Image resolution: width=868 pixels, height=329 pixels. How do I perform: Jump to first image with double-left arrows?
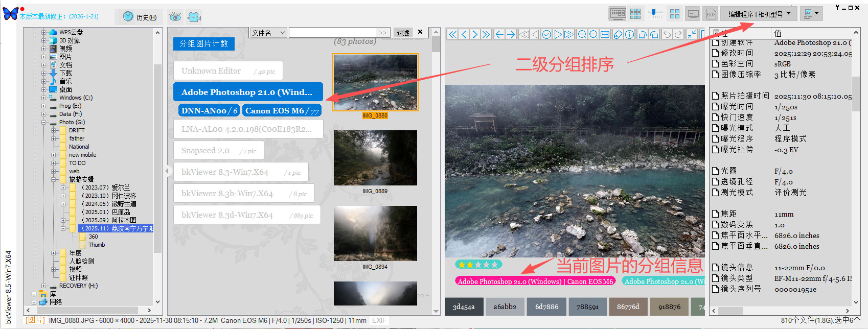coord(453,34)
